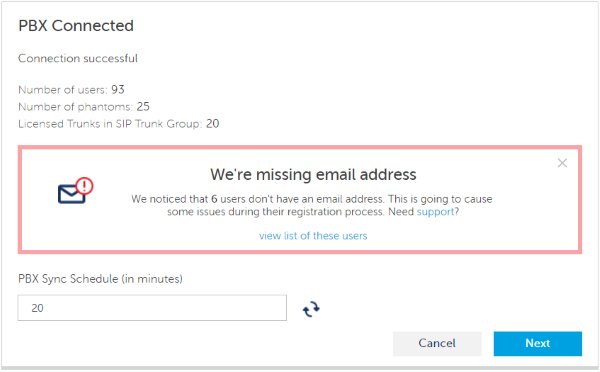Select the PBX Connected heading
This screenshot has width=600, height=372.
[76, 26]
